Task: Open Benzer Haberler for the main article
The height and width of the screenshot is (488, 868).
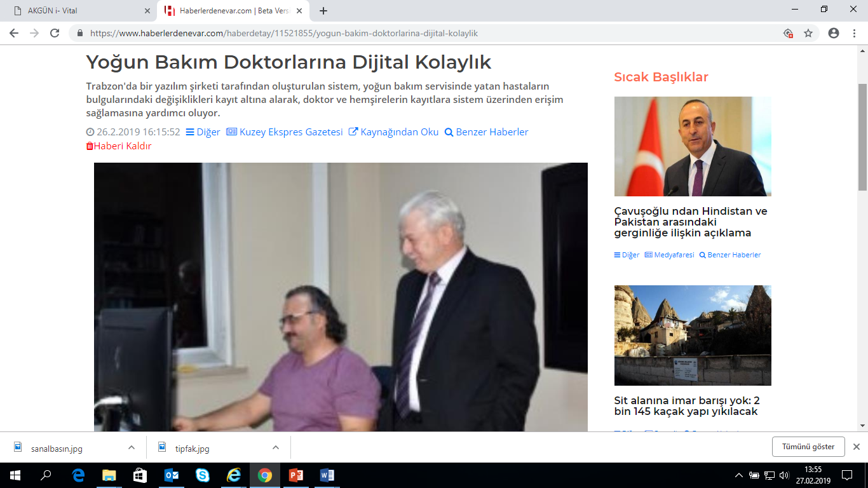Action: point(486,132)
